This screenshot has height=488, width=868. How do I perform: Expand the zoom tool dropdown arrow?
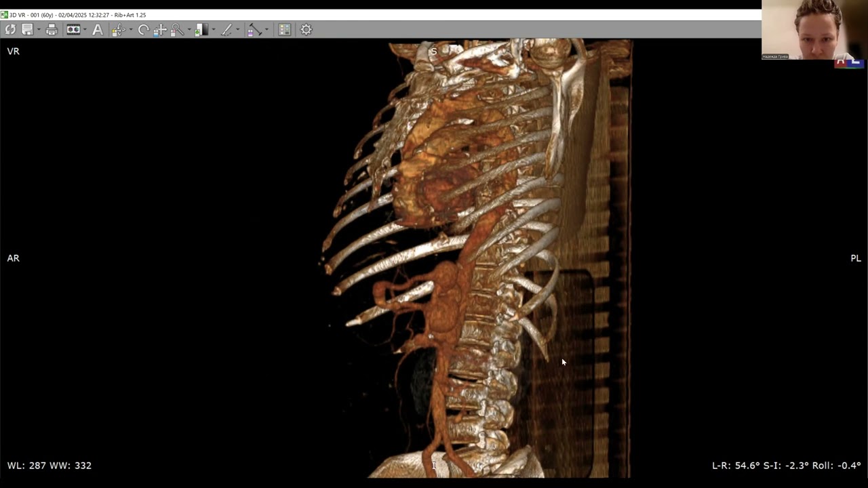189,30
